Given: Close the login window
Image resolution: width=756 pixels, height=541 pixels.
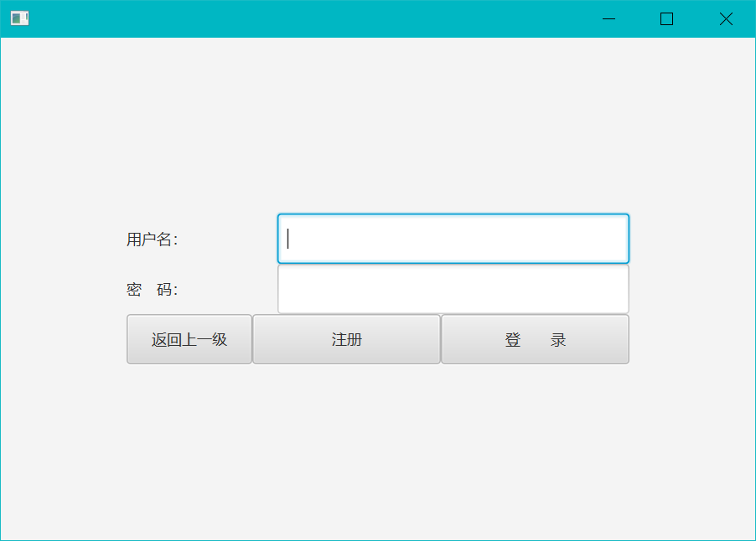Looking at the screenshot, I should pyautogui.click(x=726, y=18).
